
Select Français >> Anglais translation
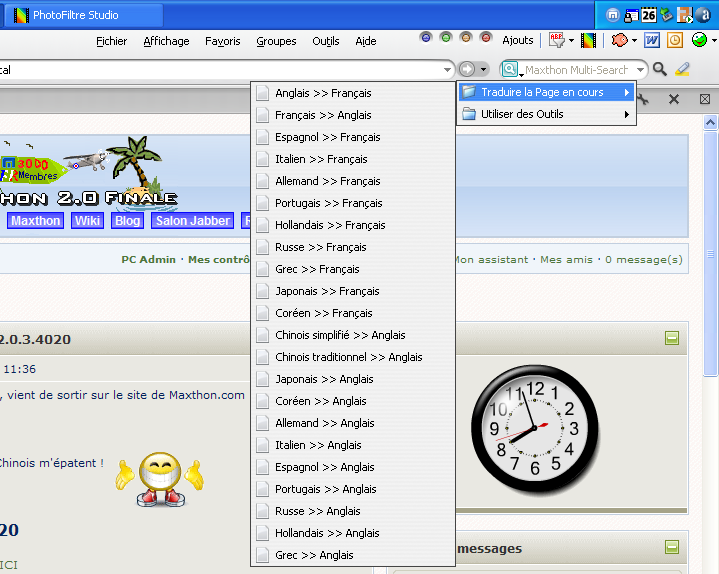[353, 115]
